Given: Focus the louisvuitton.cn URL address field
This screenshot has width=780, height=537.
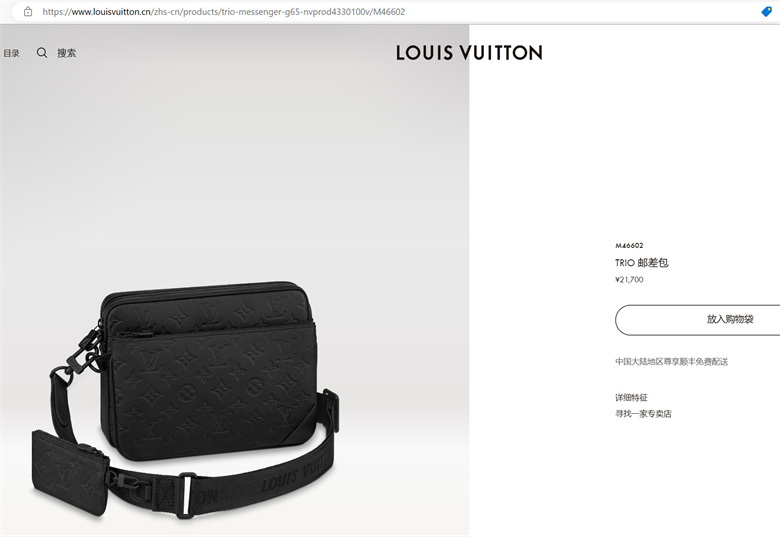Looking at the screenshot, I should 224,11.
